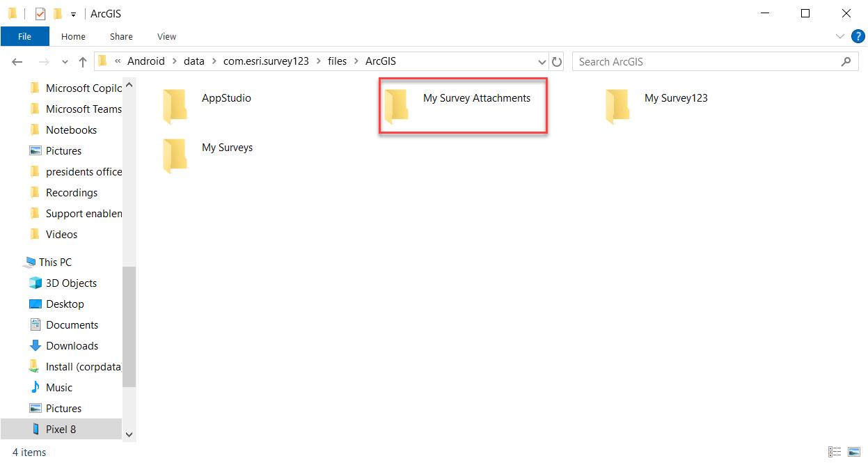Open the My Surveys folder

click(x=207, y=155)
